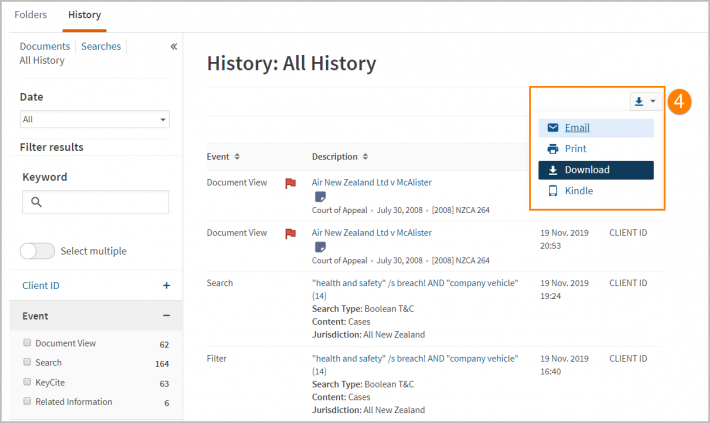
Task: Click the envelope icon beside Email
Action: point(553,128)
